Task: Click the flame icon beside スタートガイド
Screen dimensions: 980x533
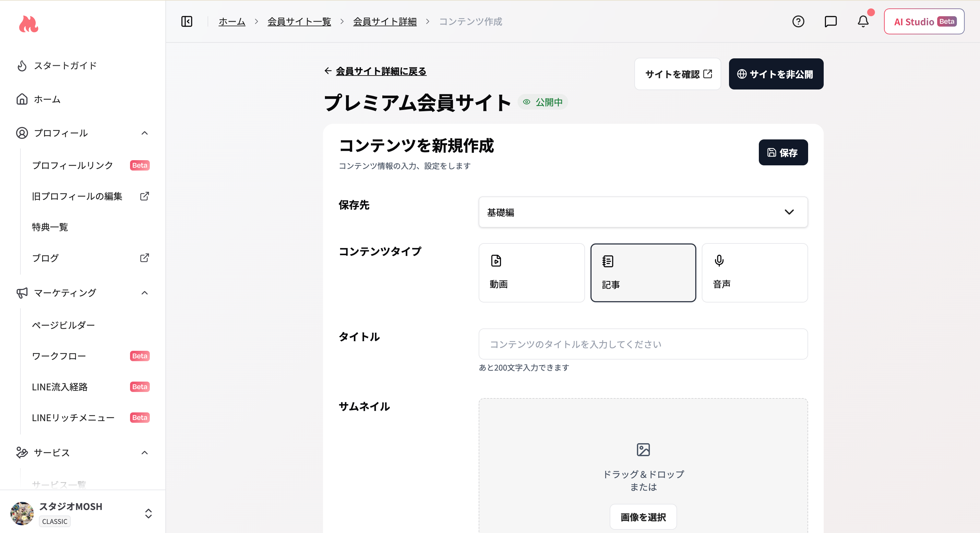Action: point(22,66)
